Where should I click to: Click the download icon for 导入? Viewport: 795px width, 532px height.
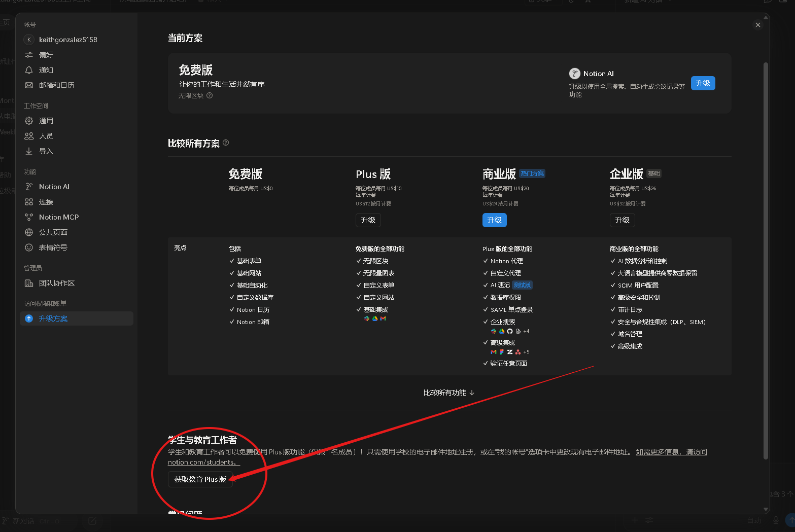[x=29, y=151]
